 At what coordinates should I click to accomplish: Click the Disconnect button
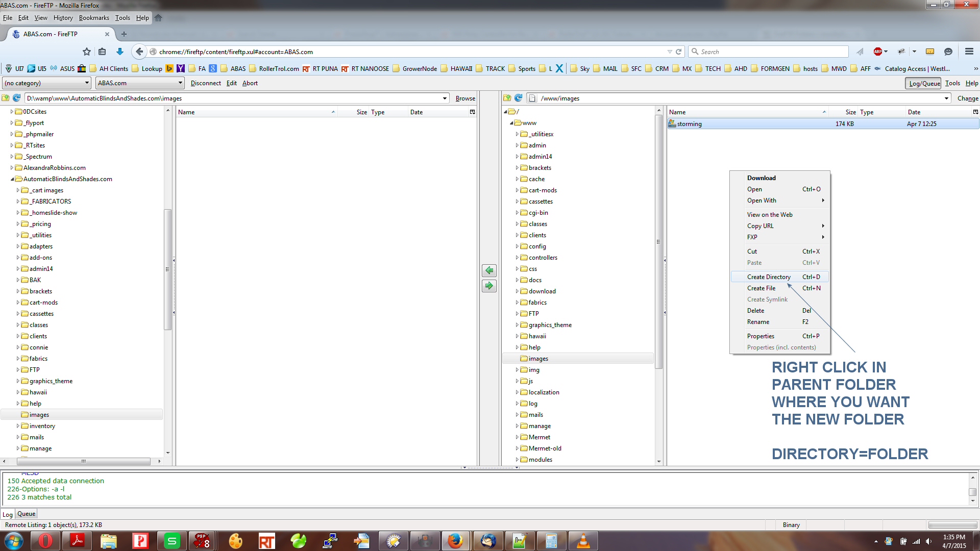coord(206,83)
